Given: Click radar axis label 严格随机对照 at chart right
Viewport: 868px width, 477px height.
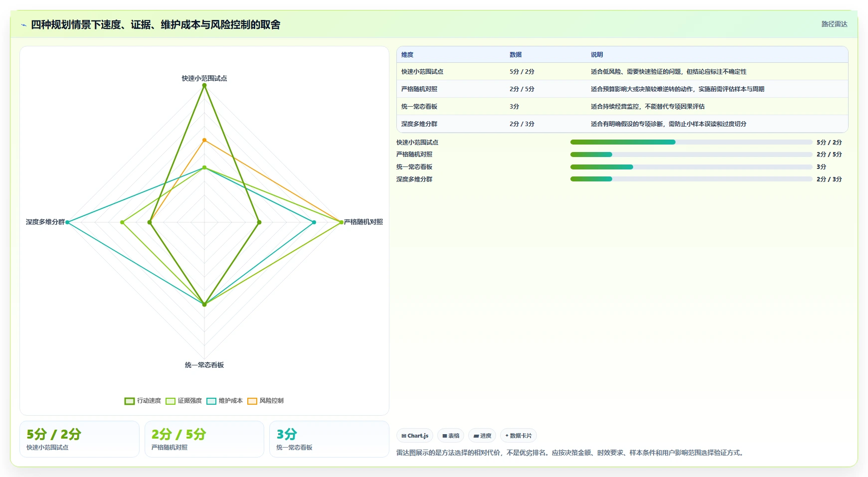Looking at the screenshot, I should click(363, 222).
